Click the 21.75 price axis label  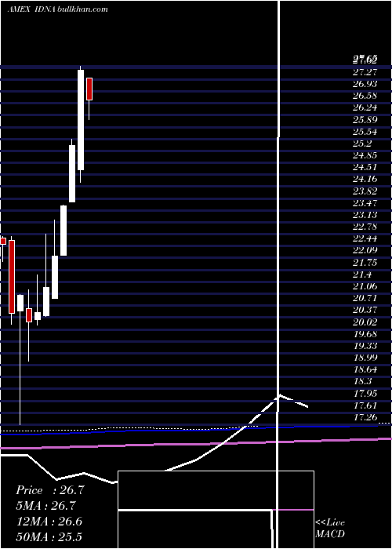point(365,263)
